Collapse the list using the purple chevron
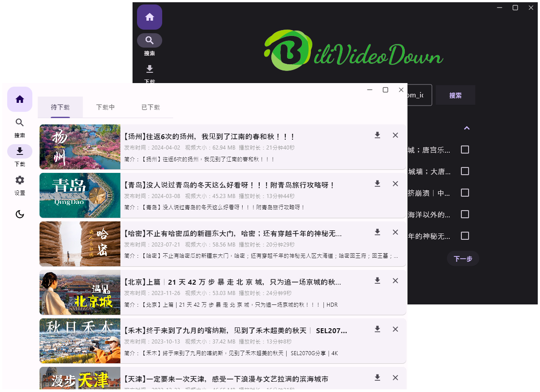This screenshot has width=540, height=392. pos(466,128)
